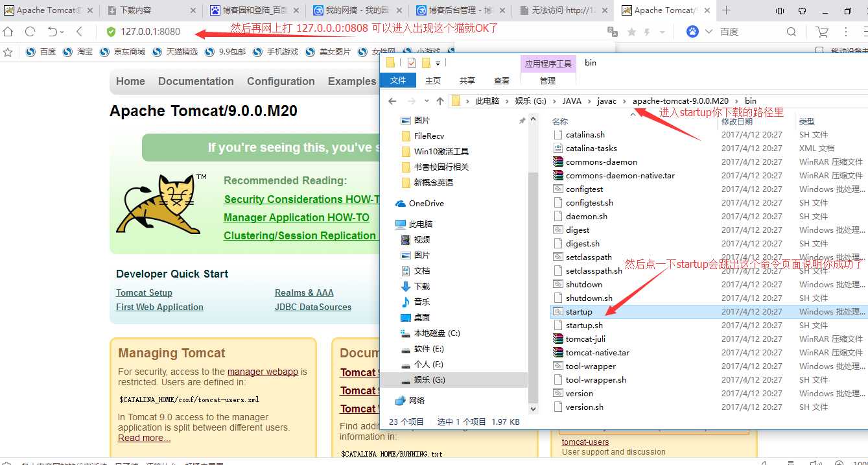This screenshot has width=868, height=465.
Task: Click the favorites star on bookmarks bar
Action: pos(8,52)
